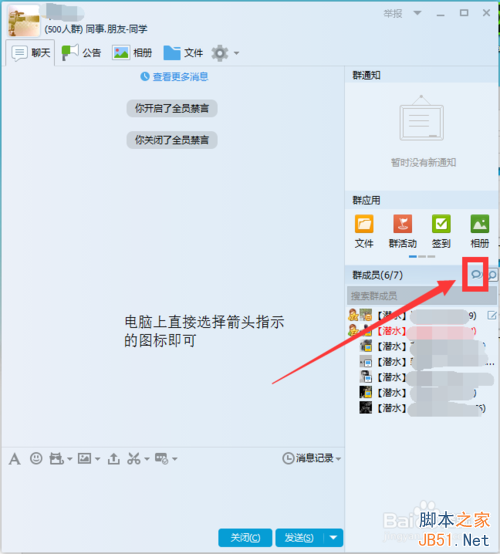The image size is (500, 554).
Task: Switch to the 文件 files tab
Action: coord(183,53)
